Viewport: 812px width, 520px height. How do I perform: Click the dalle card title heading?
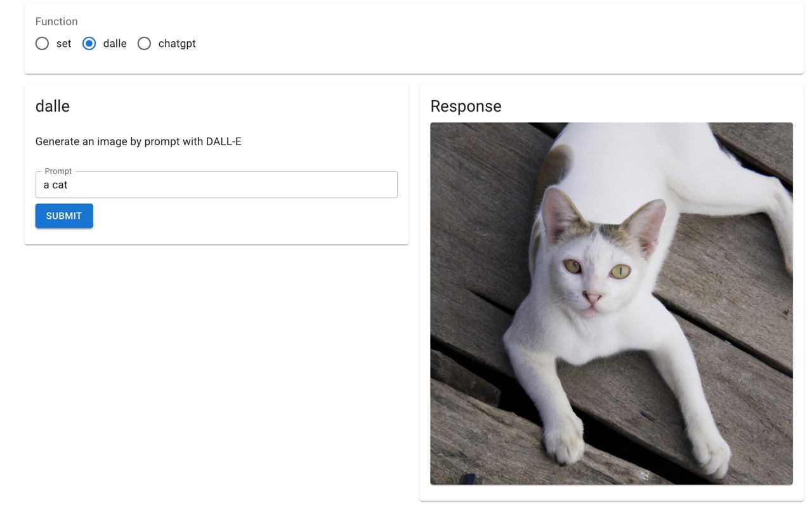pos(53,106)
